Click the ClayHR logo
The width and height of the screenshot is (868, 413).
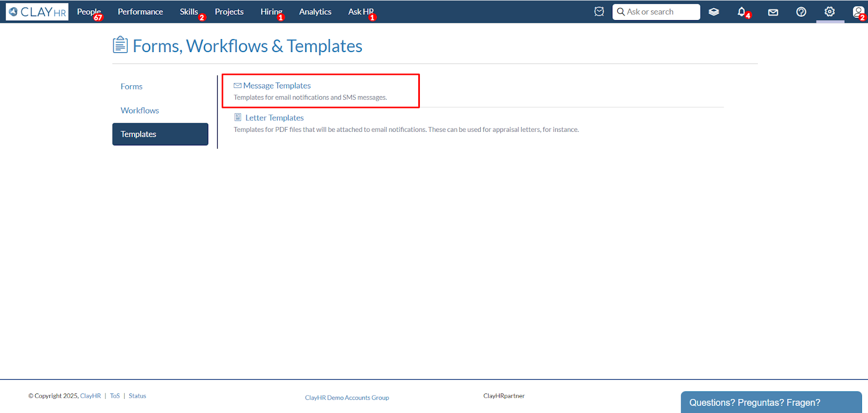(37, 11)
